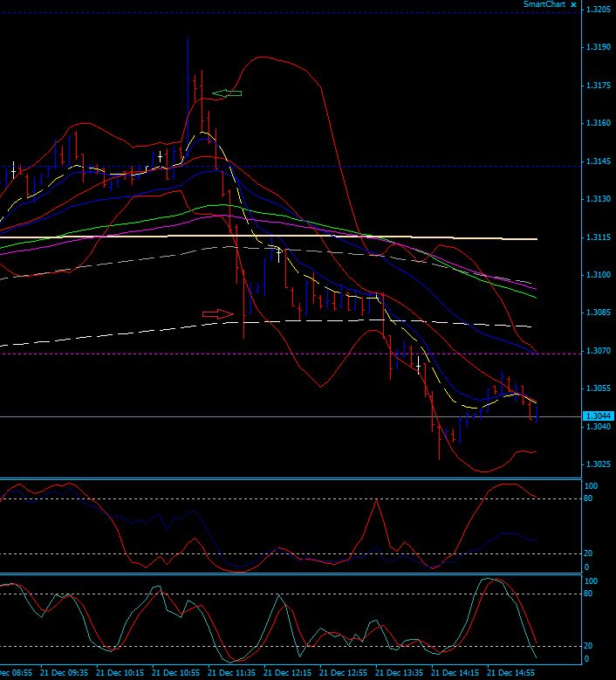Click the 1.3070 price axis label
616x680 pixels.
tap(599, 351)
